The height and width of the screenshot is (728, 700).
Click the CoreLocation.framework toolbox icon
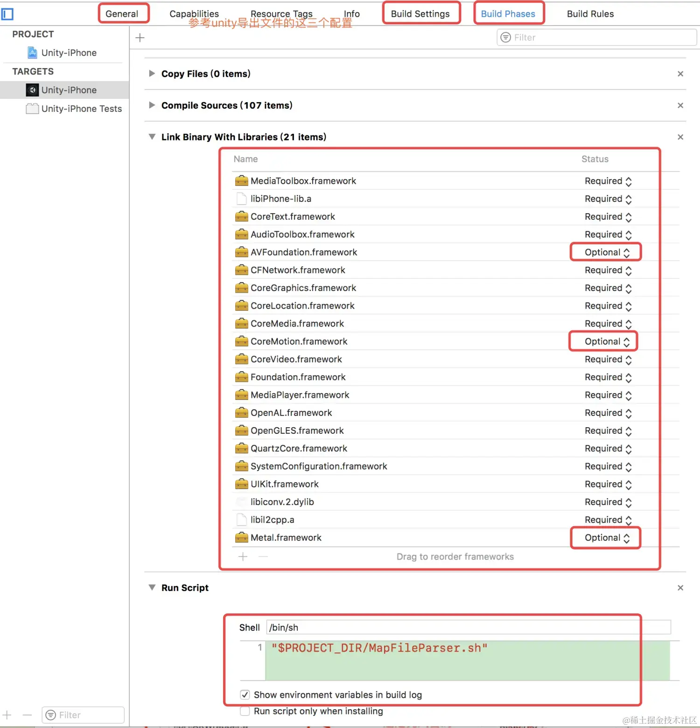pyautogui.click(x=241, y=305)
